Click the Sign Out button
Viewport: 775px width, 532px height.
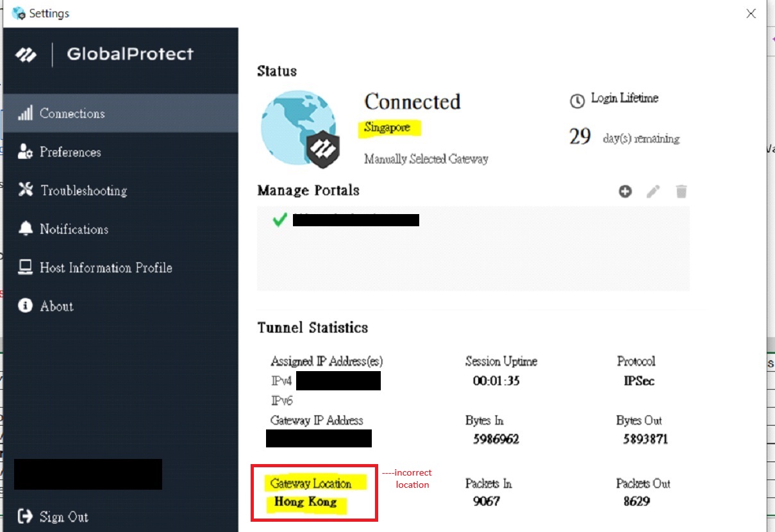pos(63,517)
